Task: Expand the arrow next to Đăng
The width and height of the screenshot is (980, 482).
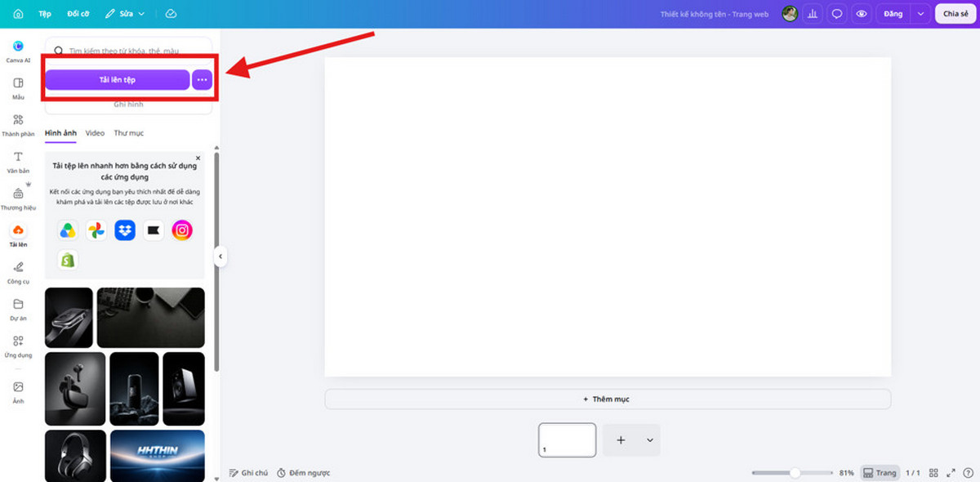Action: pos(921,14)
